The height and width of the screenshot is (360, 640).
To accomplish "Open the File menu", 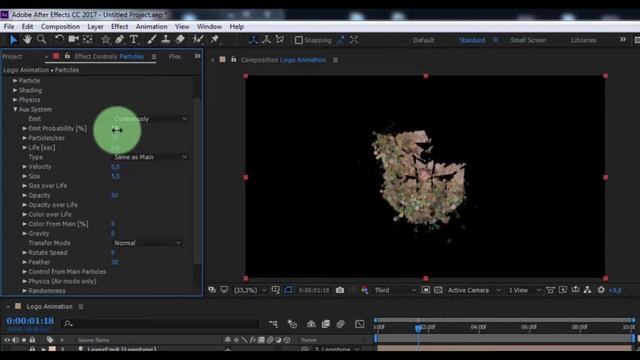I will (x=9, y=27).
